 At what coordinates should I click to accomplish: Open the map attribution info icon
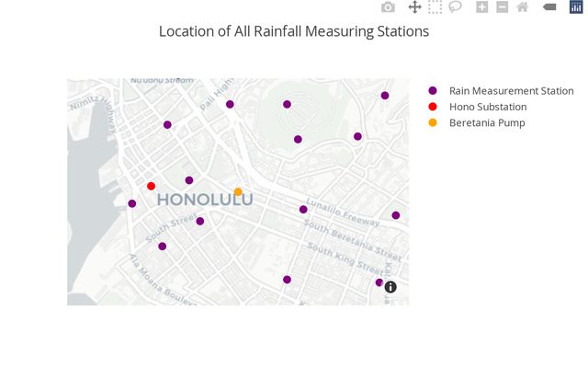[x=390, y=287]
